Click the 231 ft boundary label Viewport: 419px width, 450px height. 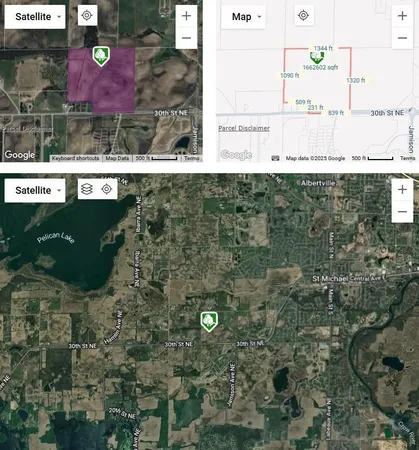315,107
